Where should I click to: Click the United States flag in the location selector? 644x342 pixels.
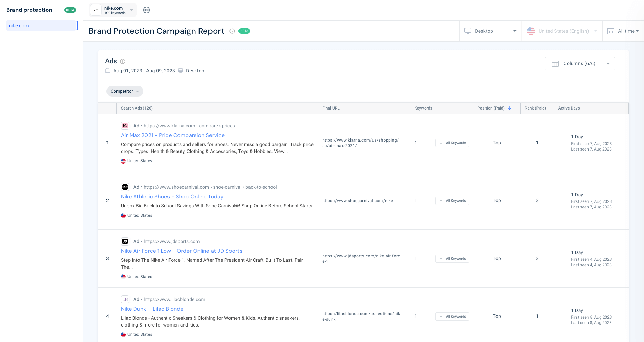(x=531, y=31)
